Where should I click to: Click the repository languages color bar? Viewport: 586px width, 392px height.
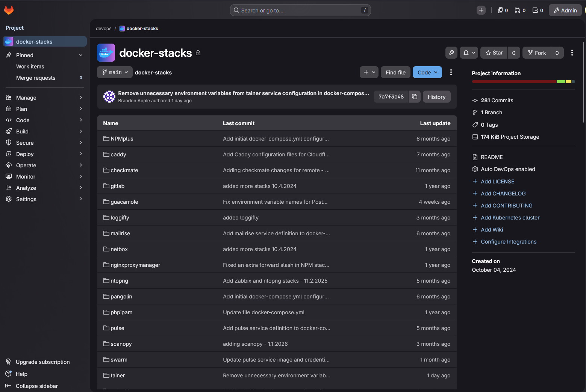[x=523, y=82]
